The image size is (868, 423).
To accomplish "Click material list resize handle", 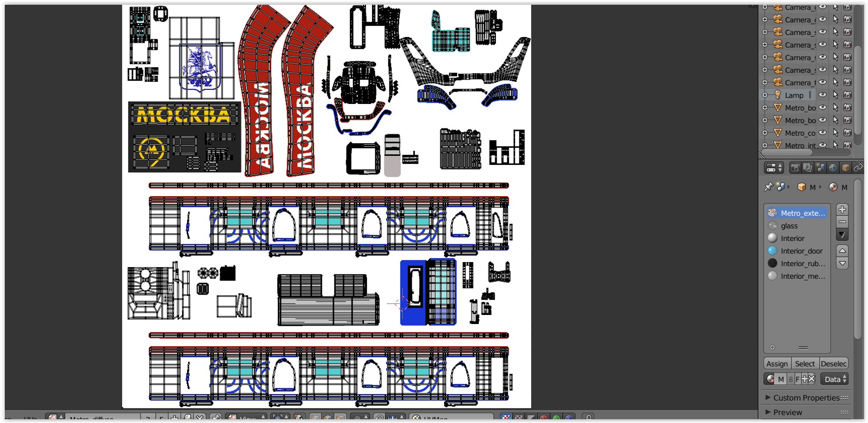I will tap(803, 348).
